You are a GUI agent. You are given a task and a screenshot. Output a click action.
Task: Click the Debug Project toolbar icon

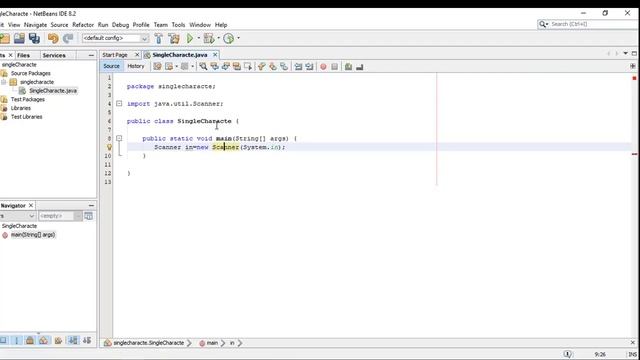pyautogui.click(x=209, y=38)
